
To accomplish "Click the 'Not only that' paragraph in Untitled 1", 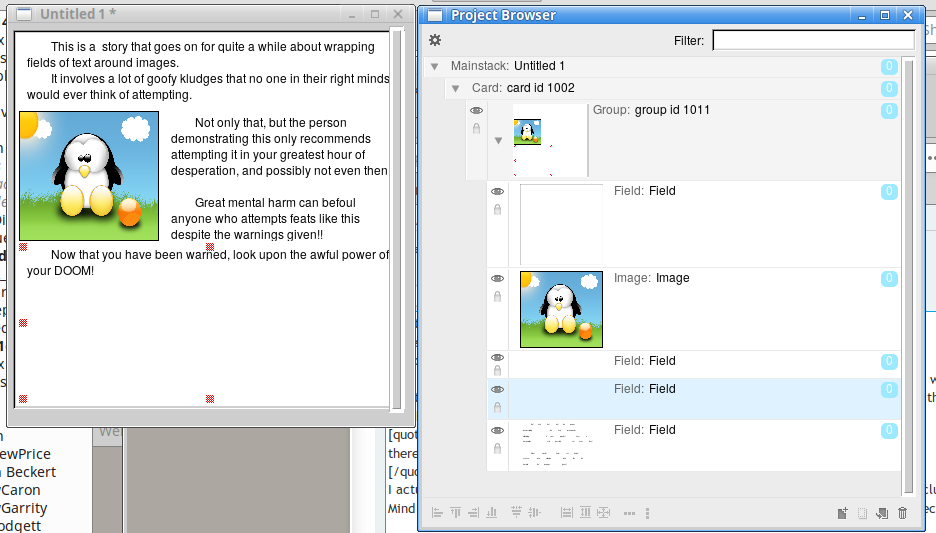I will pyautogui.click(x=279, y=147).
